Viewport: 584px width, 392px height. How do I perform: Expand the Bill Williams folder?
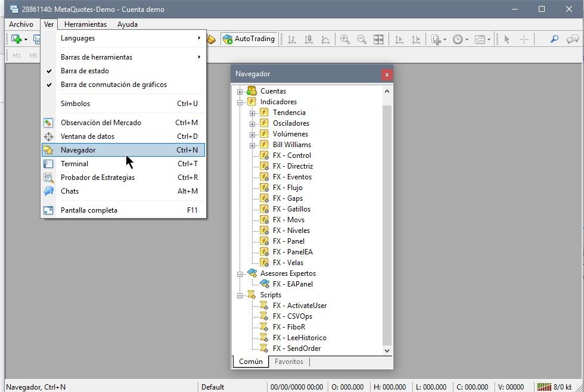click(x=252, y=145)
